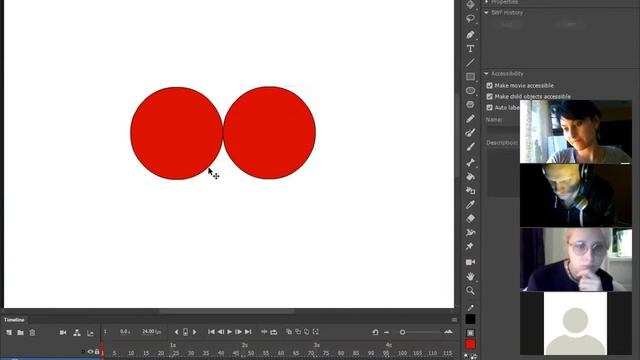This screenshot has width=640, height=360.
Task: Select the Oval tool
Action: tap(470, 91)
